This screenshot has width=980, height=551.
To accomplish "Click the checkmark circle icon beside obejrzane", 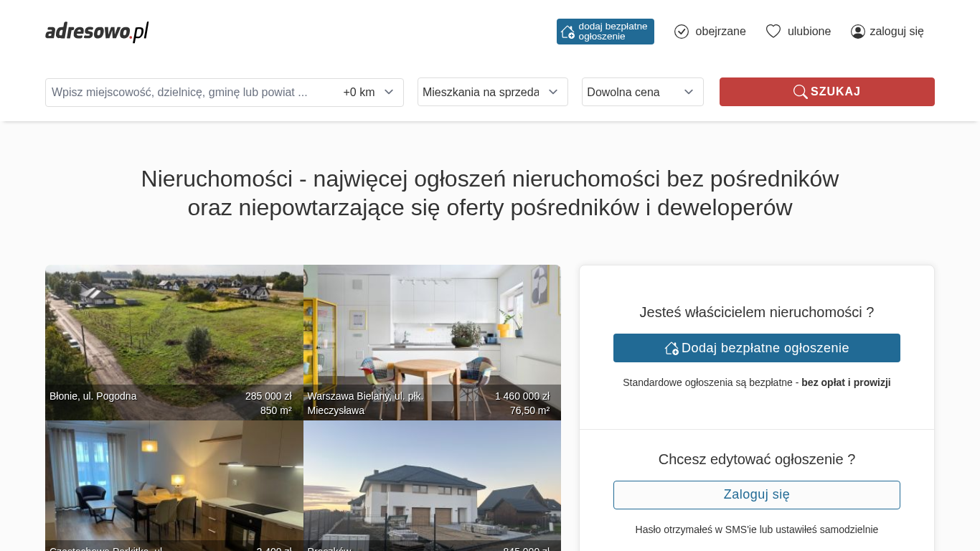I will pyautogui.click(x=682, y=32).
